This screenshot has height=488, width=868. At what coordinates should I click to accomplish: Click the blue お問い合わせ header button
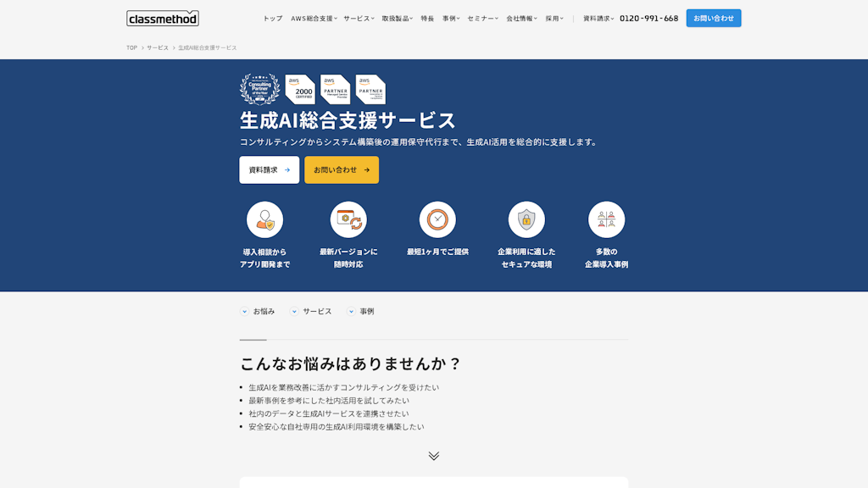pos(713,18)
